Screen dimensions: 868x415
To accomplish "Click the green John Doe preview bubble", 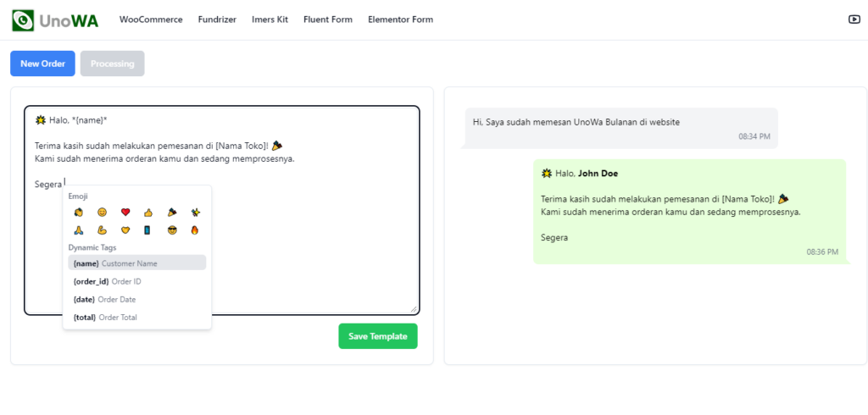I will pos(690,212).
